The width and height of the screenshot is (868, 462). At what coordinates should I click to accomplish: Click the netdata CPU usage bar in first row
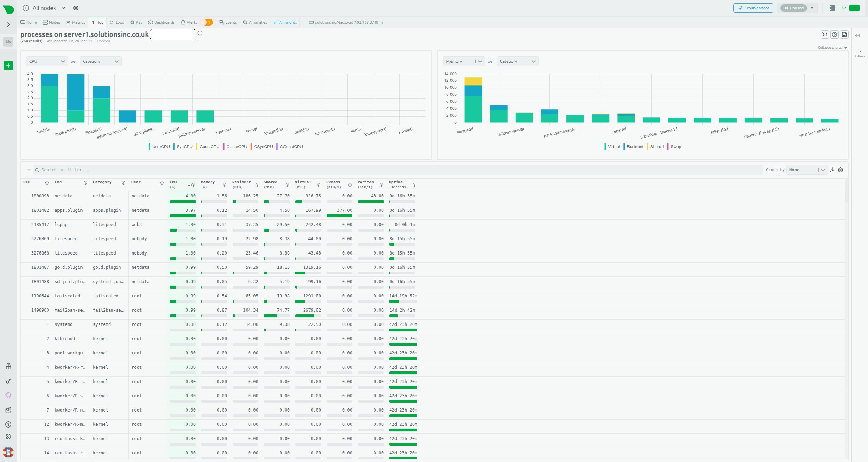(x=182, y=202)
